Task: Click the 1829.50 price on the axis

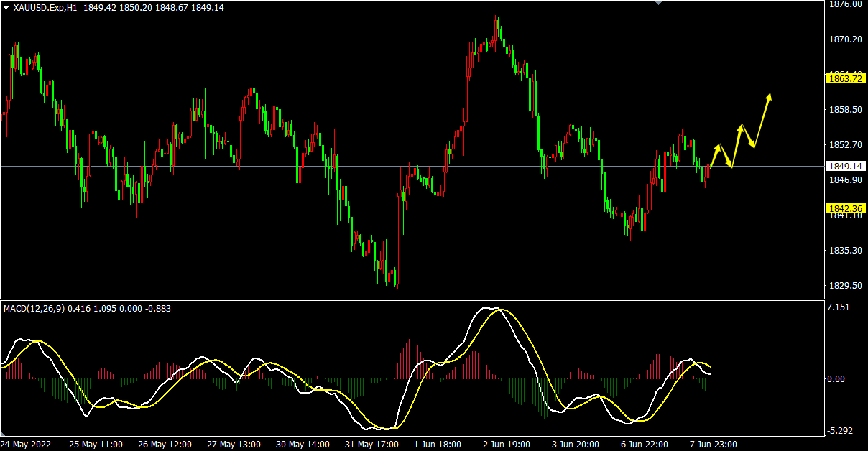Action: 845,285
